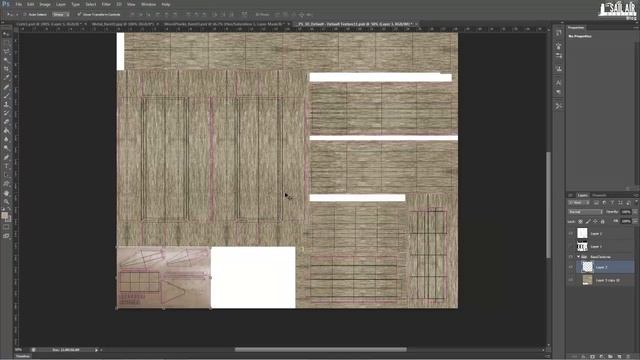640x360 pixels.
Task: Select the History Brush tool
Action: [x=6, y=113]
